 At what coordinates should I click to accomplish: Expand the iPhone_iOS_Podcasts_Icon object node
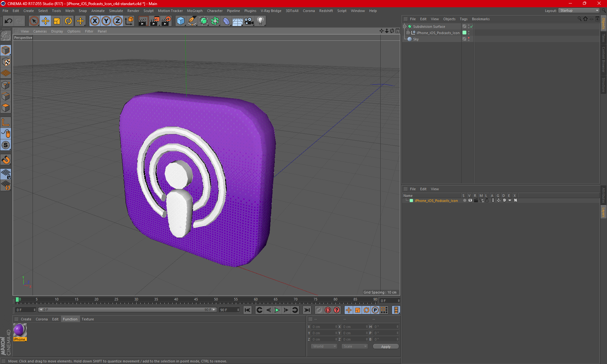click(x=408, y=33)
